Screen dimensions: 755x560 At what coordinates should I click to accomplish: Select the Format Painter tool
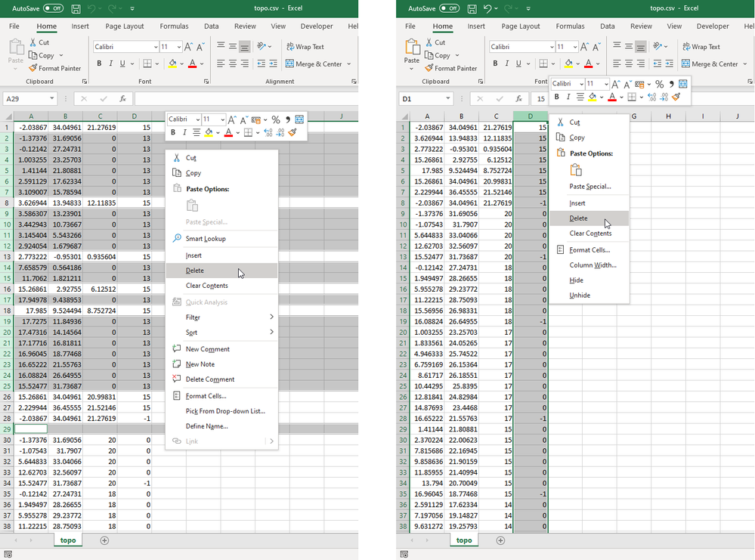55,68
